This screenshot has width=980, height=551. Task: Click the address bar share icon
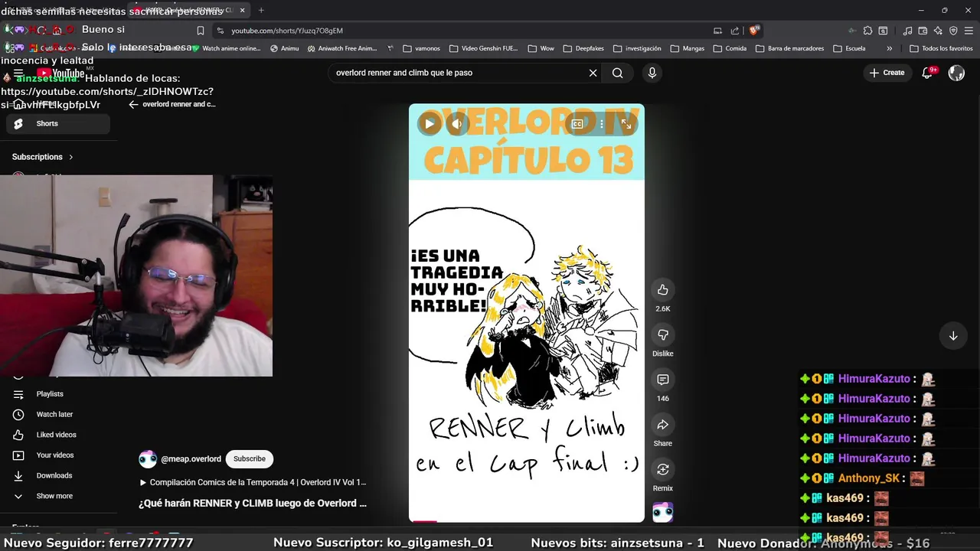735,31
